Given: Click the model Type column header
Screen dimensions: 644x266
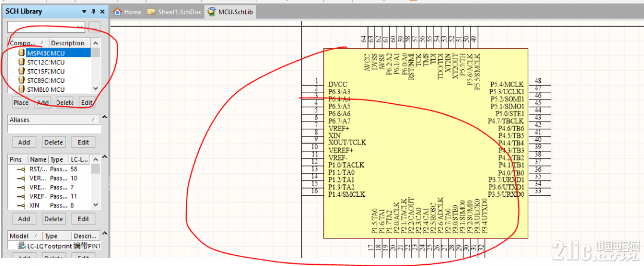Looking at the screenshot, I should click(57, 236).
